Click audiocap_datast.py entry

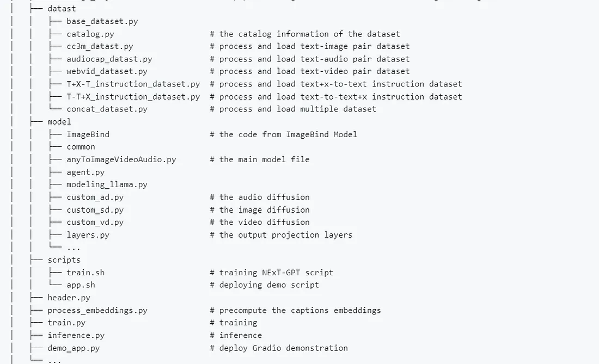click(x=109, y=59)
